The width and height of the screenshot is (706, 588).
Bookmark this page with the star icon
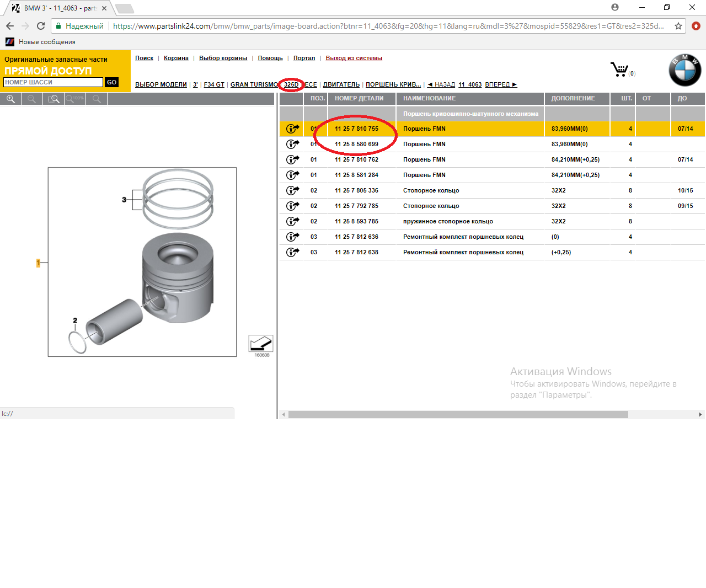[678, 26]
